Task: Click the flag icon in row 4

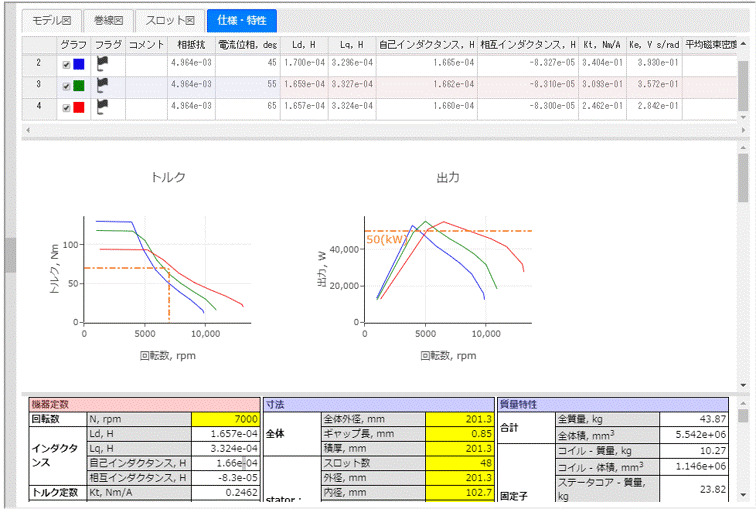Action: click(102, 107)
